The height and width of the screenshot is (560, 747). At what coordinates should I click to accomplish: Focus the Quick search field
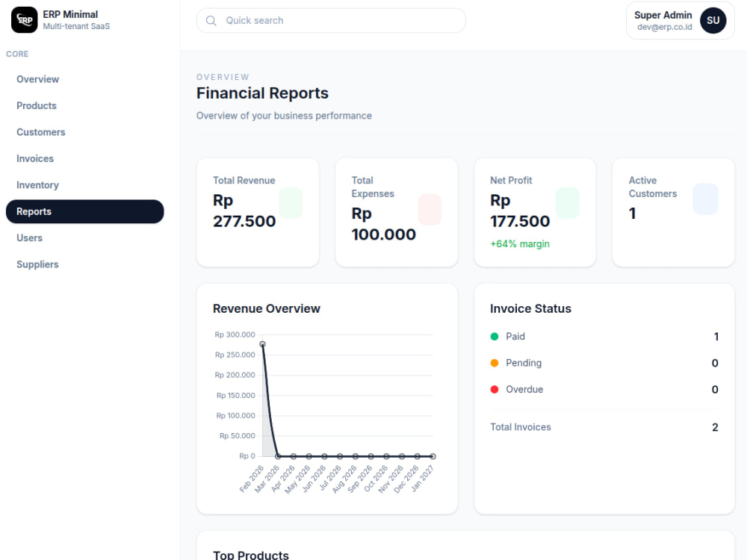coord(331,20)
